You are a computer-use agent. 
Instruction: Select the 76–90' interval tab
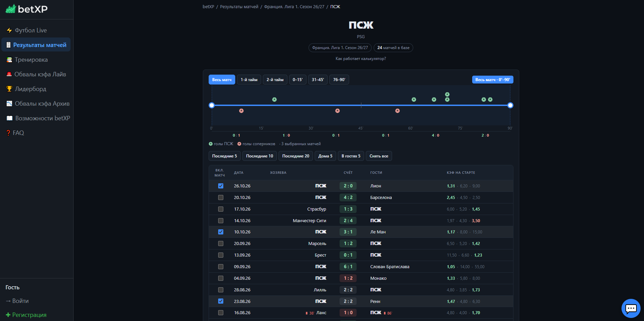339,80
